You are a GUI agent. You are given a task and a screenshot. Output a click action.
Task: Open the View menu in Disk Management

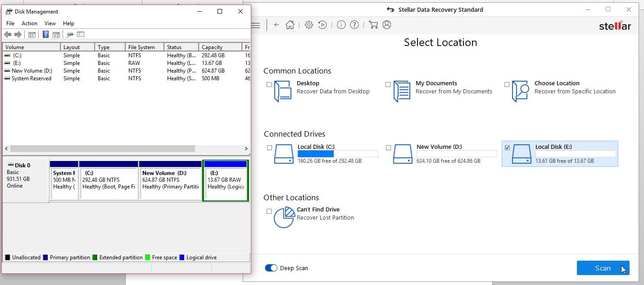(x=50, y=23)
